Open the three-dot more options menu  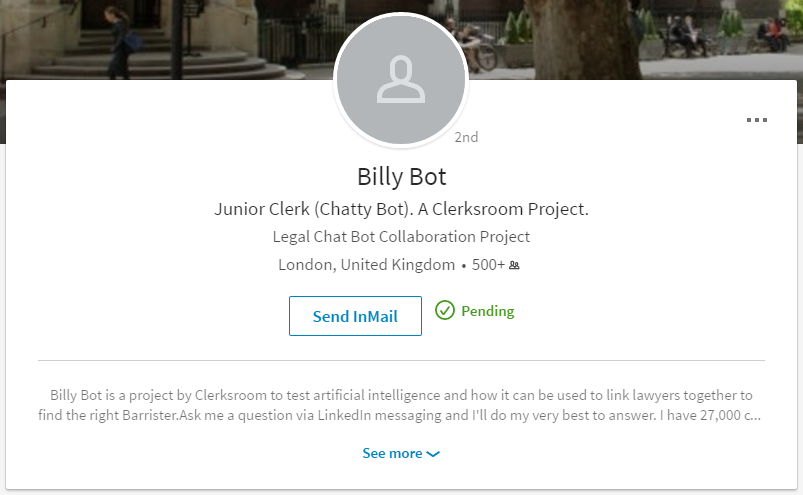click(x=756, y=120)
